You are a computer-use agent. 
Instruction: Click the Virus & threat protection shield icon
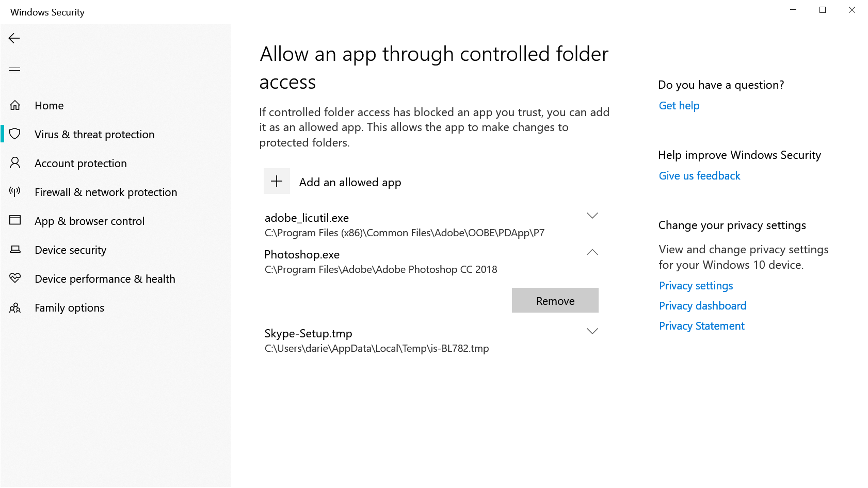coord(15,134)
